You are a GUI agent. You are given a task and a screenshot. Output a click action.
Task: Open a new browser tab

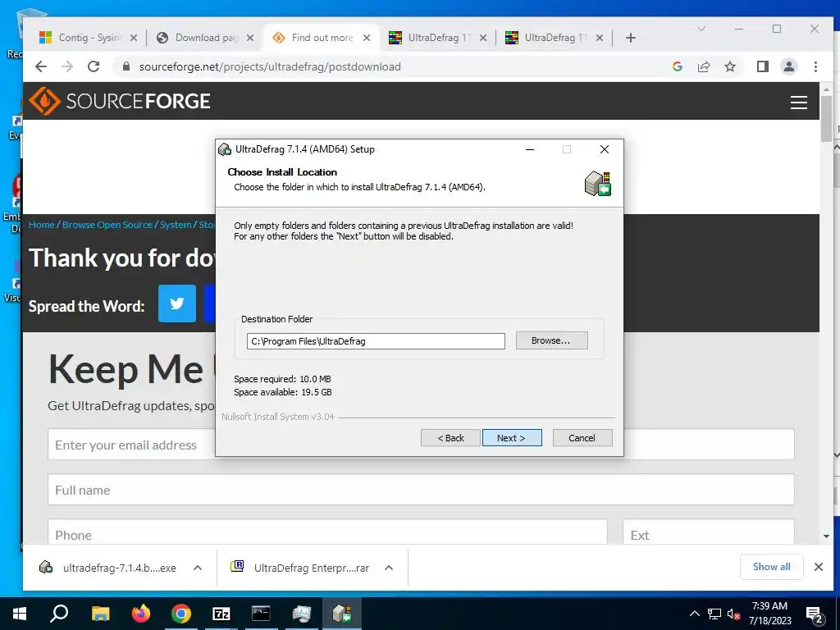click(x=631, y=38)
